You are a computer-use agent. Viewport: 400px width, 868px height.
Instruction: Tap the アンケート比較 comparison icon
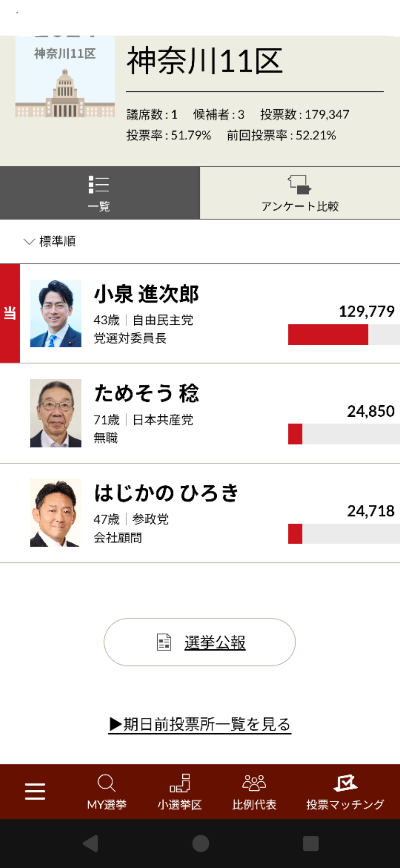(299, 185)
